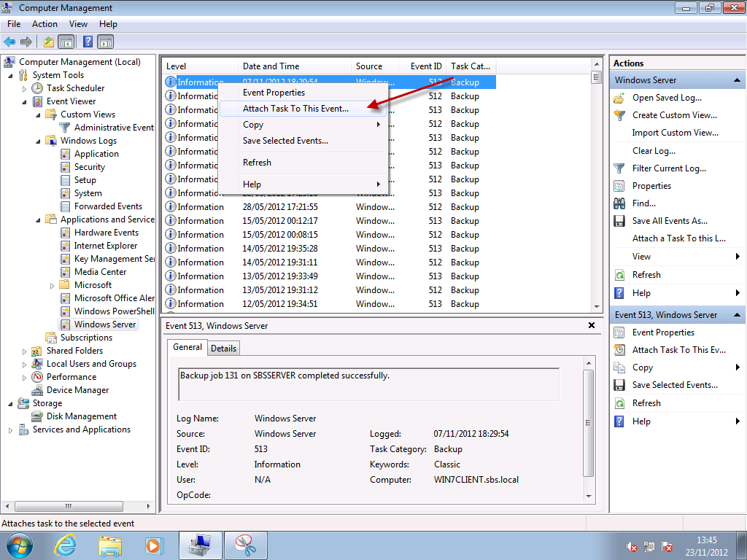Select Attach Task To This Event in context menu
The image size is (747, 560).
point(295,109)
